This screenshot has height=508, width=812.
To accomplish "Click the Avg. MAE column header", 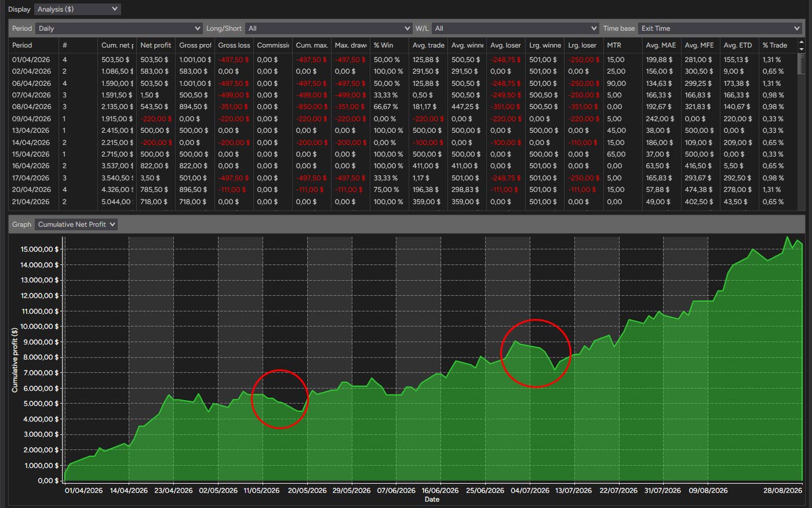I will tap(661, 45).
